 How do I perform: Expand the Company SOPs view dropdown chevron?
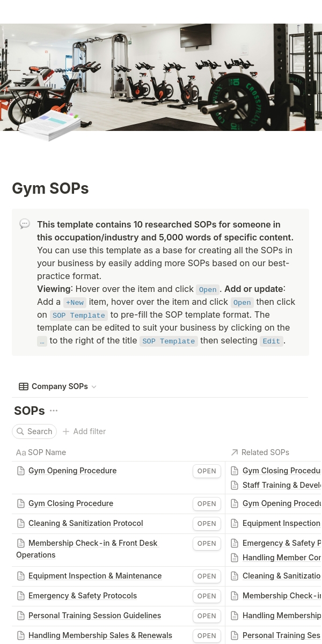coord(94,387)
